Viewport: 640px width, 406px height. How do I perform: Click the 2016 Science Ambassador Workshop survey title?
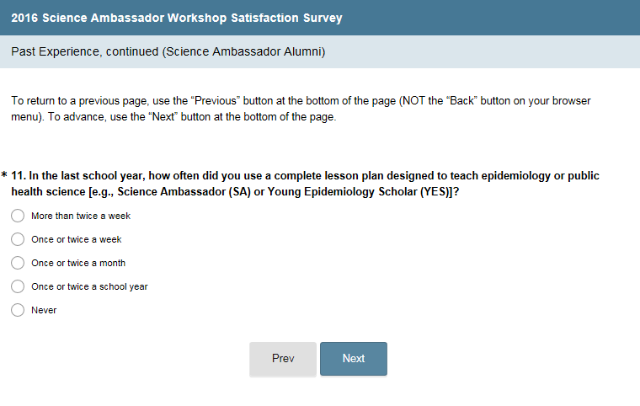(176, 18)
